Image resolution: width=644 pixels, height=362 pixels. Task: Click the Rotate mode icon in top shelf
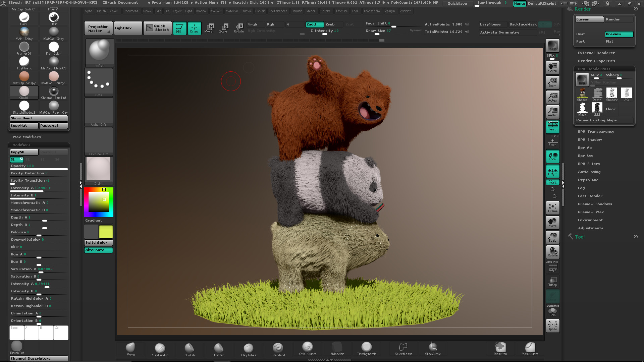click(x=238, y=28)
